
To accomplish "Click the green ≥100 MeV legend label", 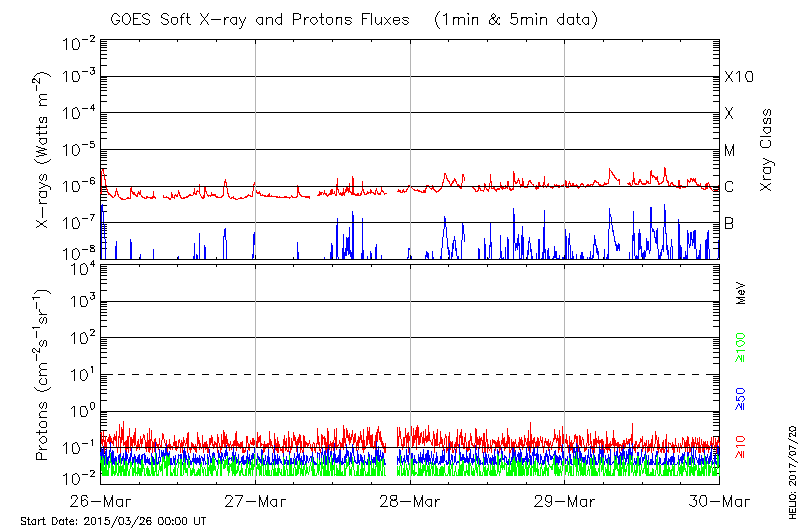I will coord(741,348).
